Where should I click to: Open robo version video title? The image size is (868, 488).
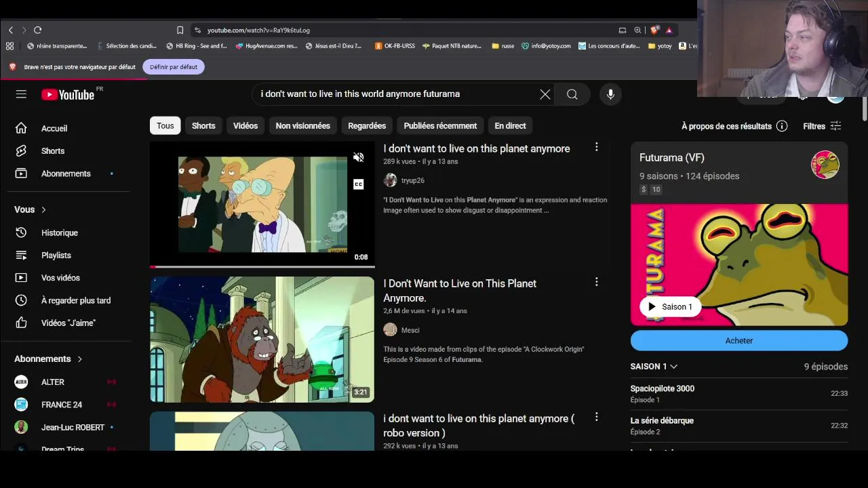479,426
